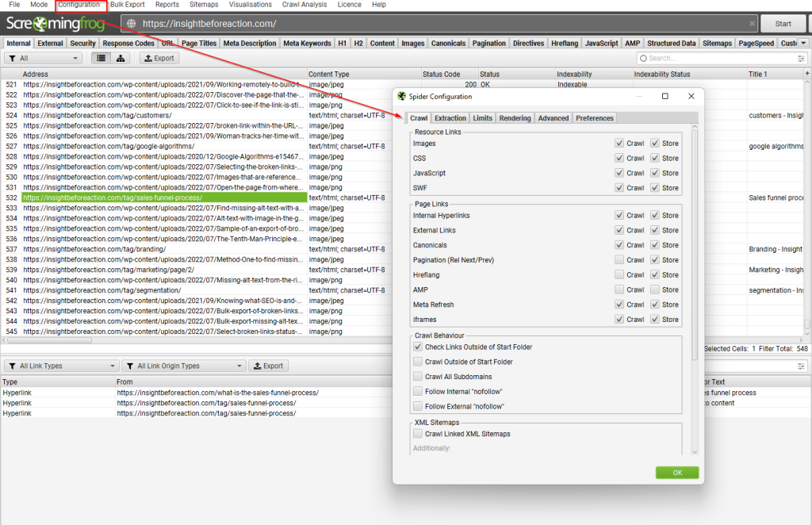Close the Spider Configuration dialog
The height and width of the screenshot is (525, 812).
point(691,96)
